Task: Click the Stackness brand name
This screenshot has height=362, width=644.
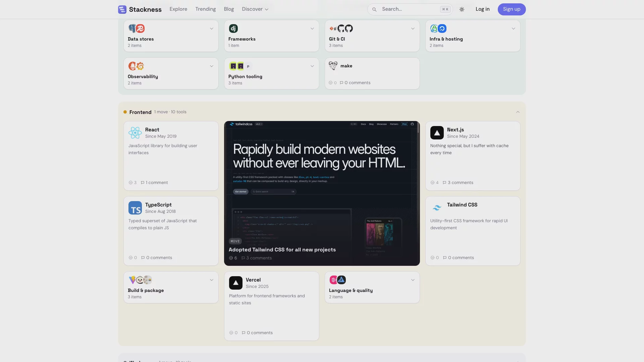Action: (x=145, y=9)
